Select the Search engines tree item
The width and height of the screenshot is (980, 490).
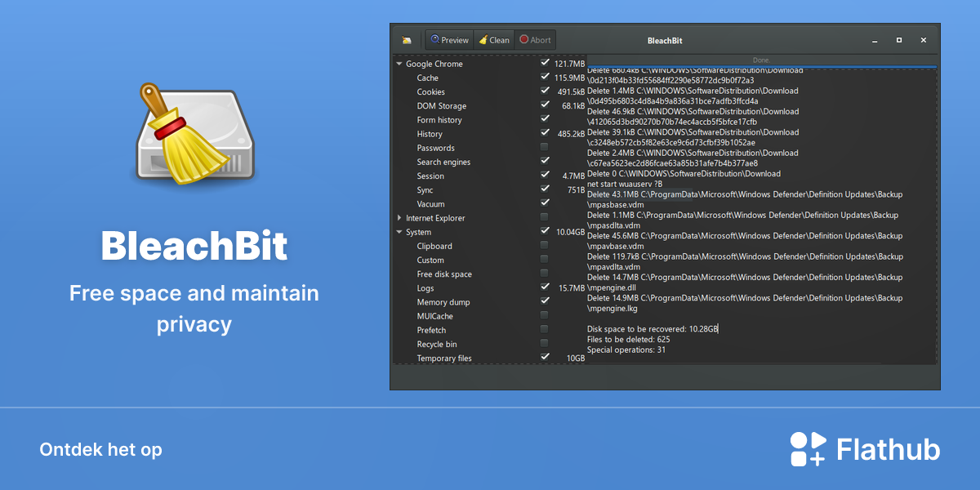click(444, 162)
